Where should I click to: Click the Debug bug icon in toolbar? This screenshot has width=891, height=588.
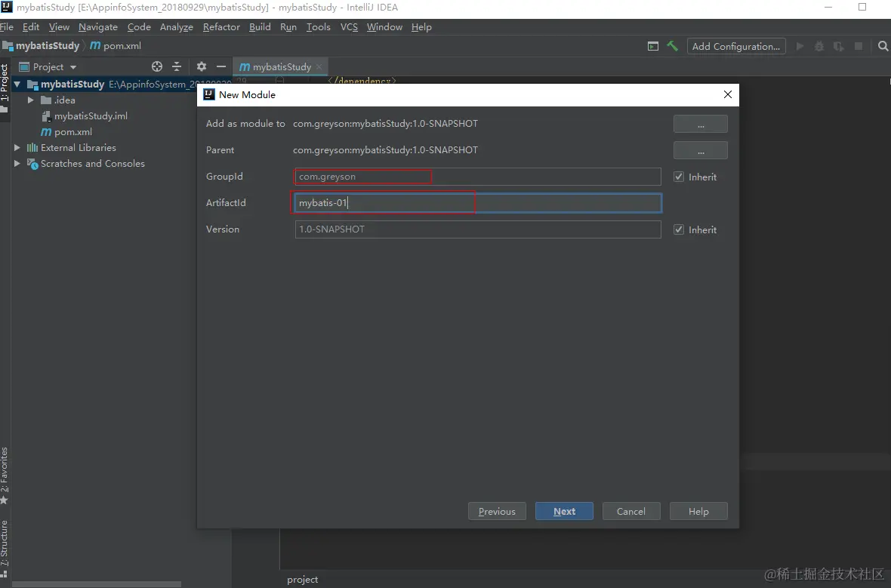coord(819,46)
